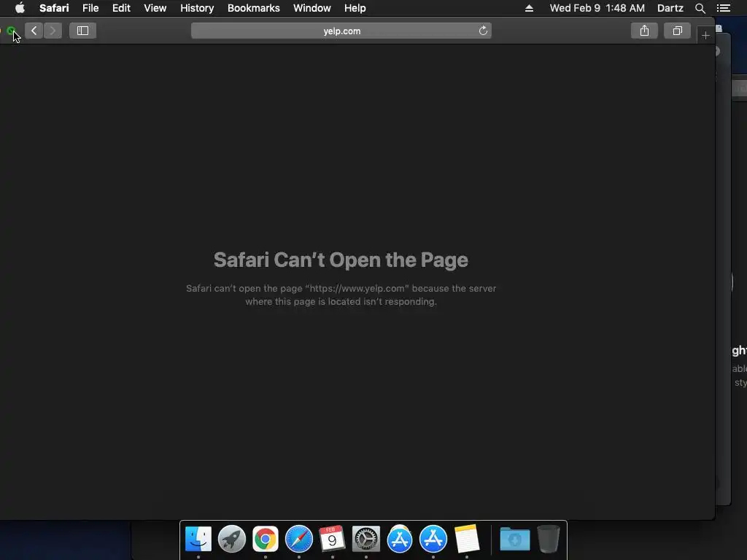Open the Downloads folder in Dock
747x560 pixels.
coord(514,540)
